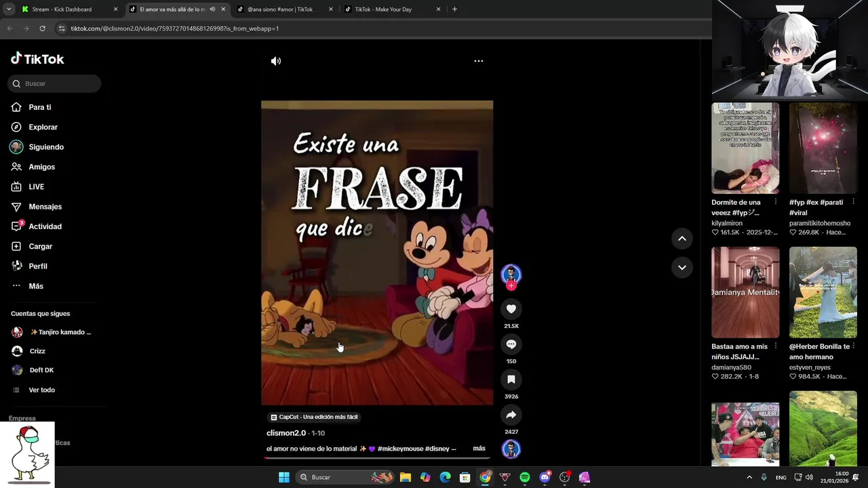Open Microsoft Edge from the taskbar
The image size is (868, 488).
445,477
